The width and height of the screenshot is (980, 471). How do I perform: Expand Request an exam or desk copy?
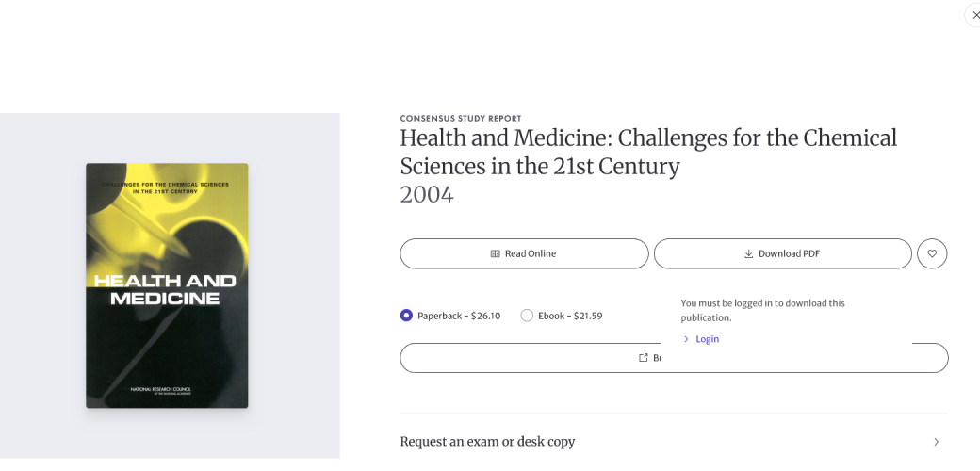click(x=487, y=442)
